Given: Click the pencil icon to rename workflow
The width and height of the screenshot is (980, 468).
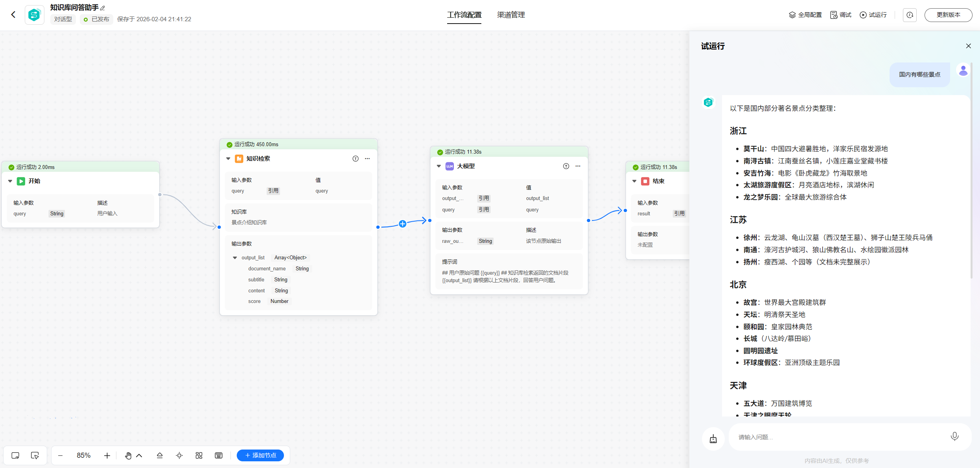Looking at the screenshot, I should click(103, 8).
